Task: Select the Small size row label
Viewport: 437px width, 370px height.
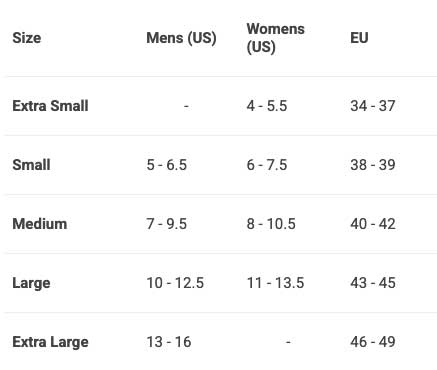Action: pos(31,165)
